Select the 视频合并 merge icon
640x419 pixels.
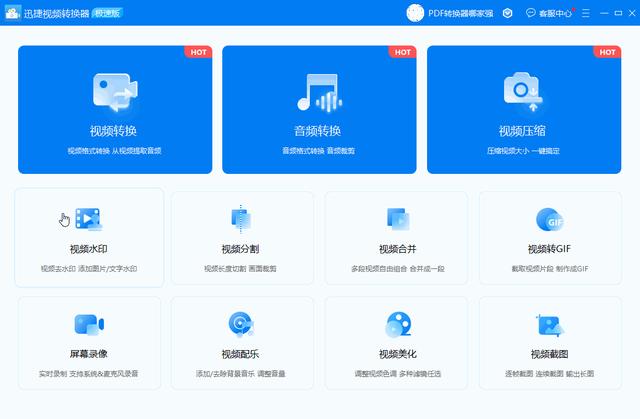pos(398,219)
